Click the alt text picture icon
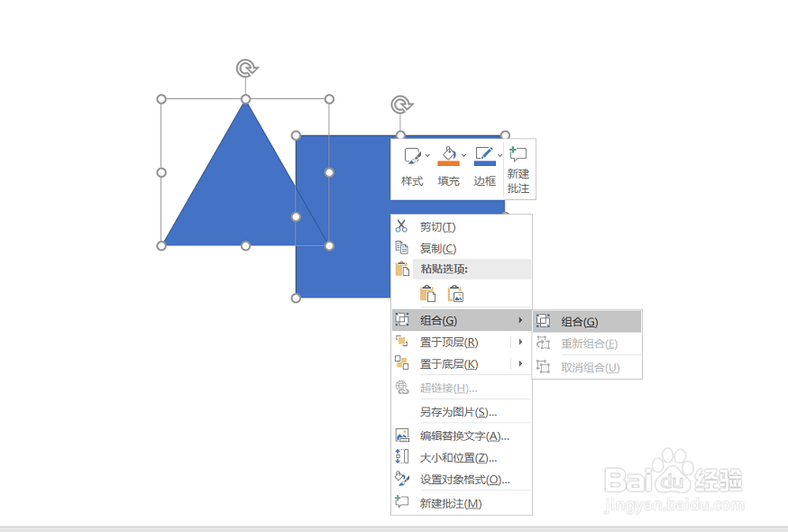 click(x=402, y=435)
